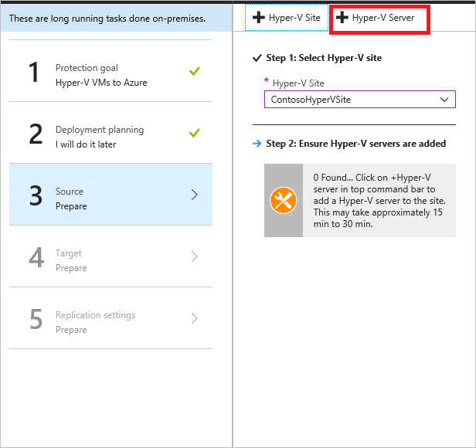Open the Hyper-V Site dropdown arrow

click(x=444, y=100)
